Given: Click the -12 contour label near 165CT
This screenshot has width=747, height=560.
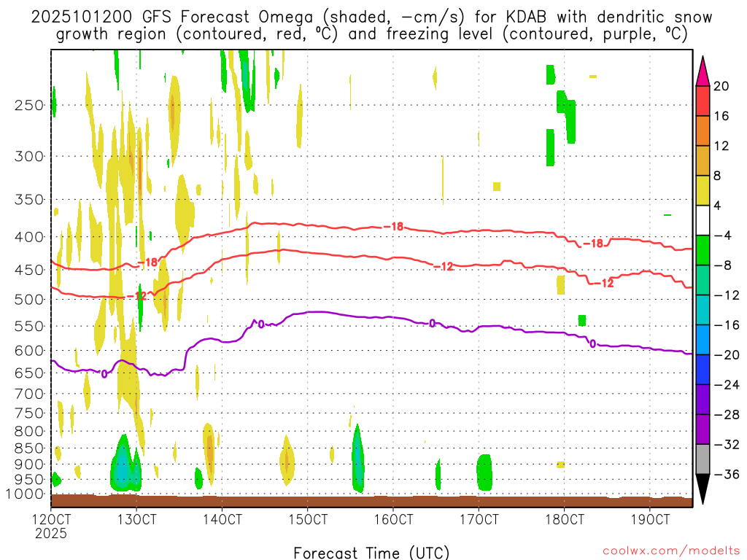Looking at the screenshot, I should tap(444, 267).
